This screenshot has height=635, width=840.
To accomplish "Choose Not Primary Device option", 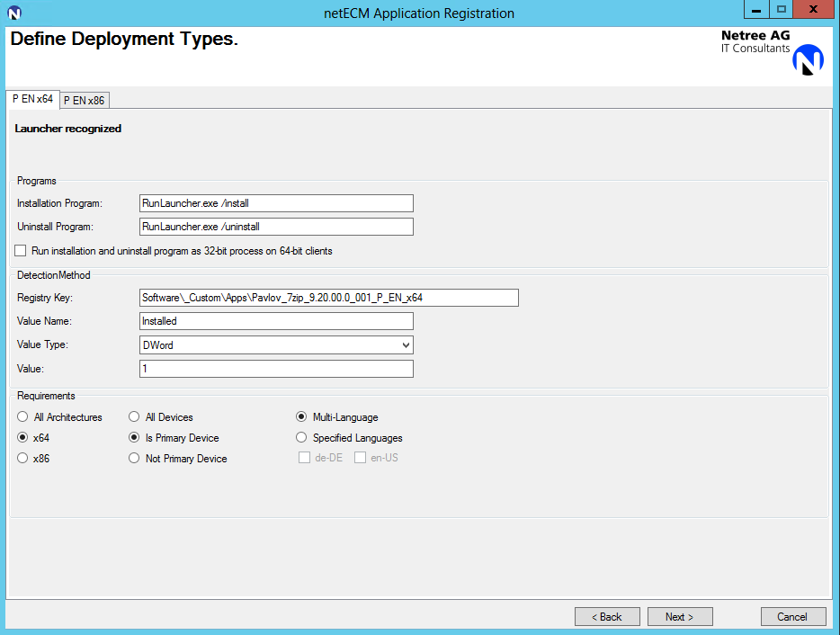I will tap(134, 459).
